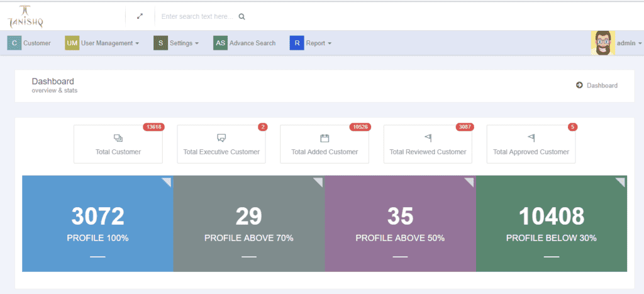Open the Total Customer tile
Image resolution: width=644 pixels, height=294 pixels.
118,144
